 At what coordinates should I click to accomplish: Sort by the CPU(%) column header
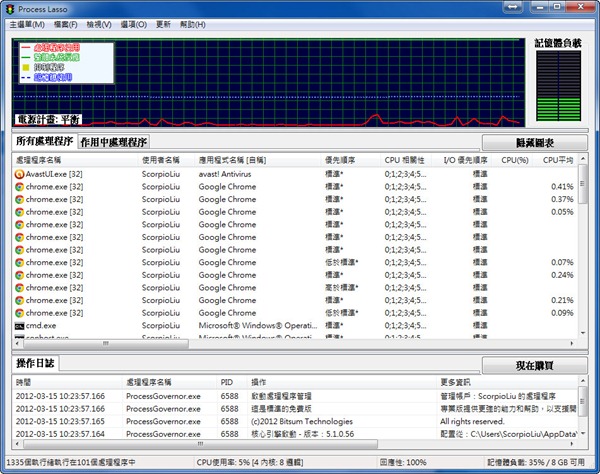tap(515, 159)
